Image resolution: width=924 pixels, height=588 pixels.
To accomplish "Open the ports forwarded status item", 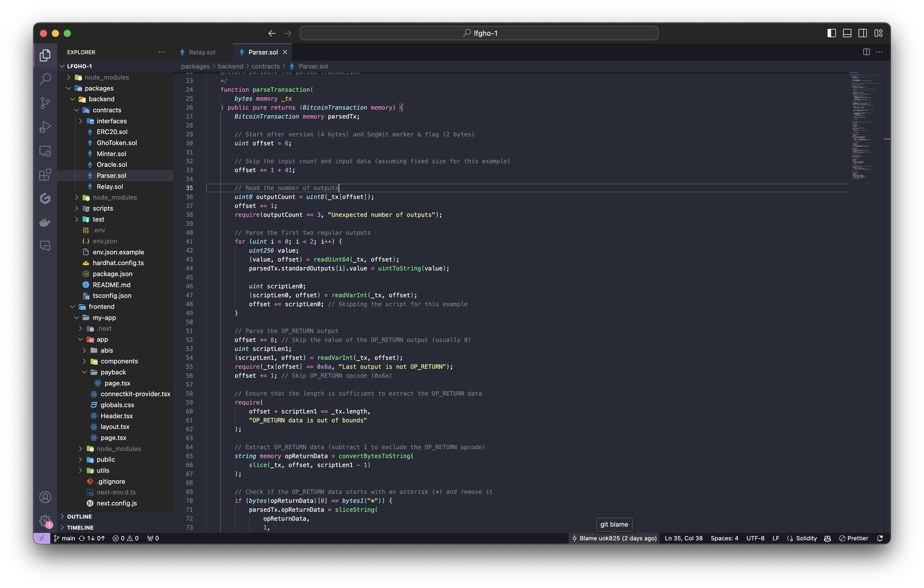I will point(153,538).
